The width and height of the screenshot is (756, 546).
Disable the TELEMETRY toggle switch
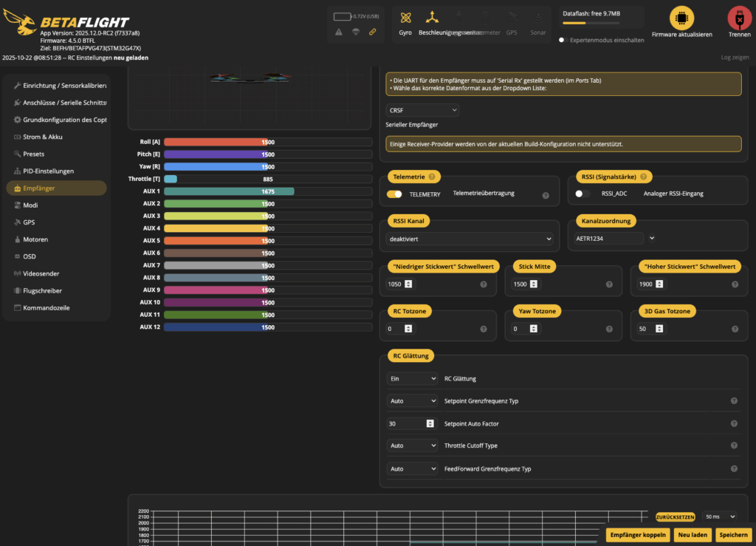395,194
